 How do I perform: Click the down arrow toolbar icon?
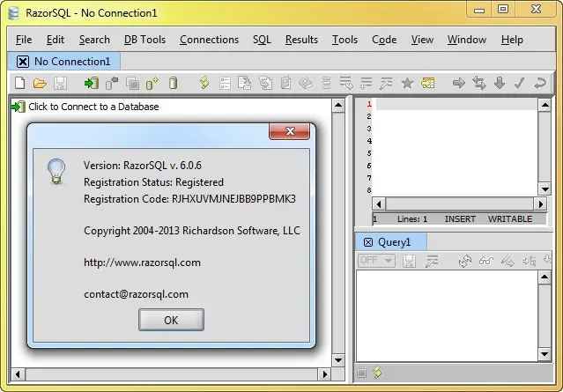point(500,83)
